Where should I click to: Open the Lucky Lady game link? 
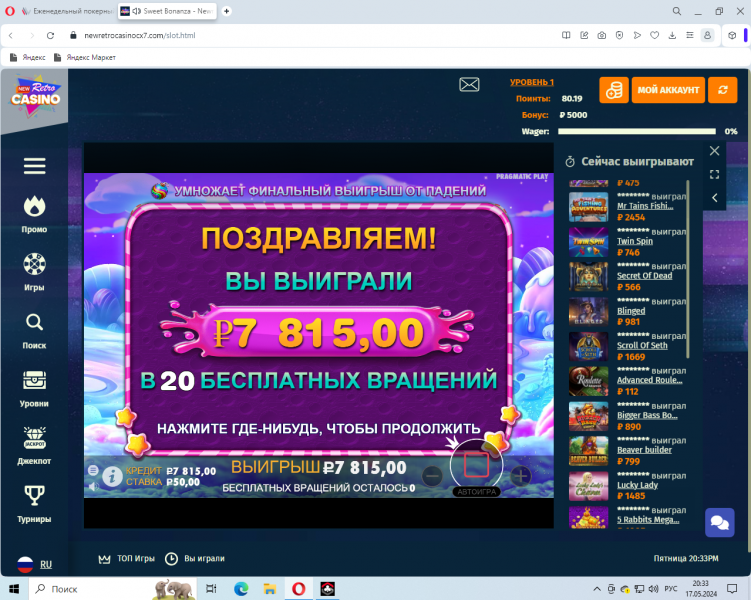(x=637, y=485)
